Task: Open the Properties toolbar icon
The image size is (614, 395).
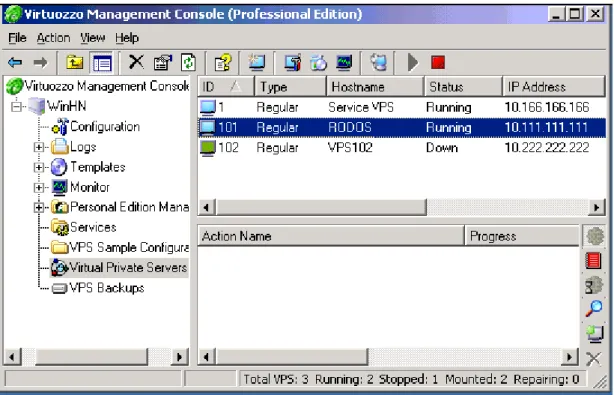Action: click(163, 62)
